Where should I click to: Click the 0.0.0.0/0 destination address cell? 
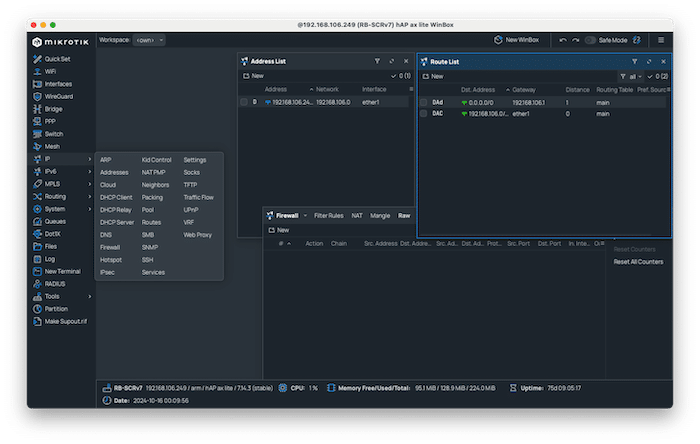tap(481, 103)
